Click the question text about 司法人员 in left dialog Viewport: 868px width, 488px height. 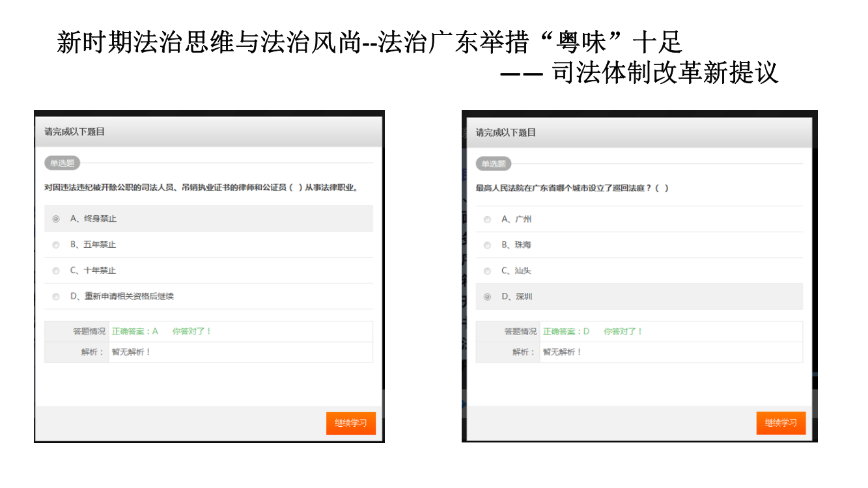tap(202, 187)
